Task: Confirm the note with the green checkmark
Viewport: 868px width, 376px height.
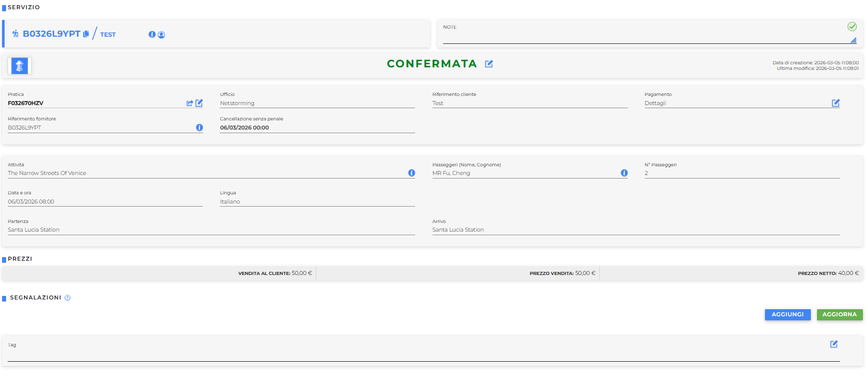Action: 852,27
